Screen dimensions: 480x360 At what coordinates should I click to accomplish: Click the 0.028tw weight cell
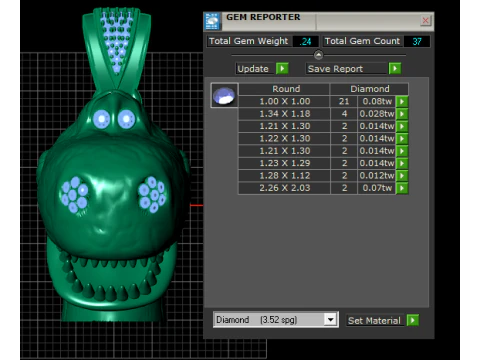377,114
